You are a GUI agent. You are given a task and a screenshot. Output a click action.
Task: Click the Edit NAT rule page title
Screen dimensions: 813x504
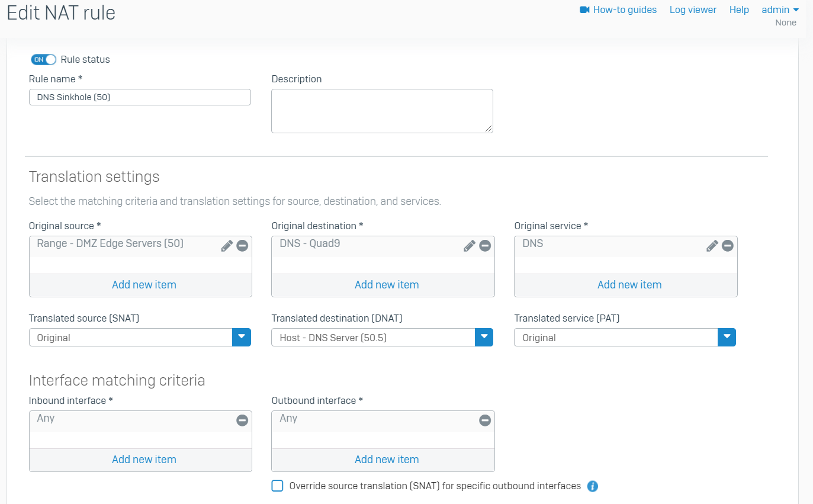point(61,13)
